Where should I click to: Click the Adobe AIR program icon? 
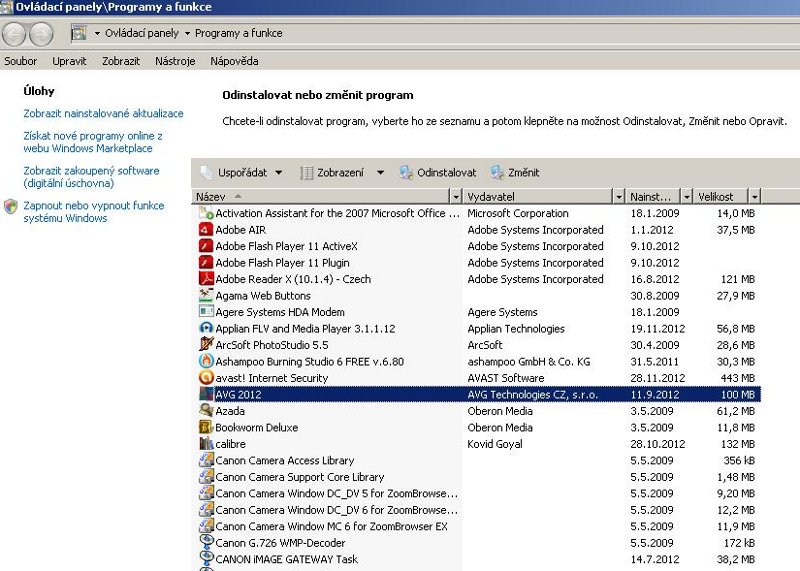pyautogui.click(x=207, y=230)
